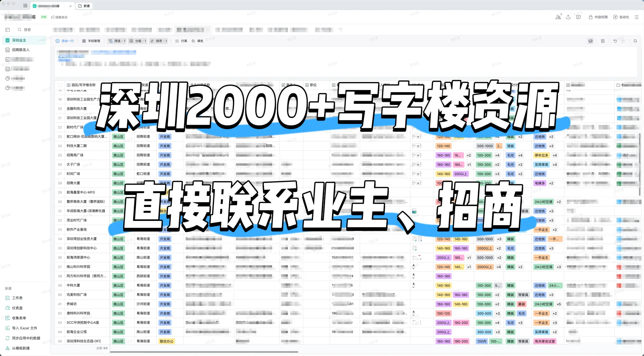The width and height of the screenshot is (644, 356).
Task: Open the 排序 · 1 sort dropdown
Action: pos(159,41)
